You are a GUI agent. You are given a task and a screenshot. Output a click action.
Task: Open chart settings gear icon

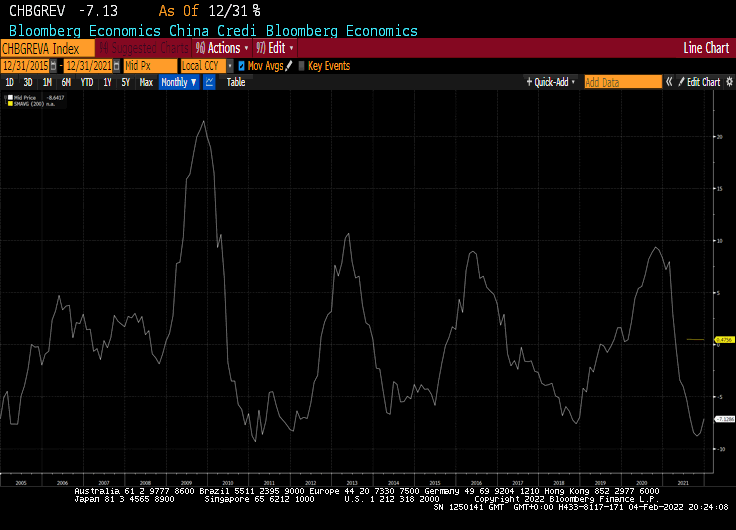(x=726, y=82)
